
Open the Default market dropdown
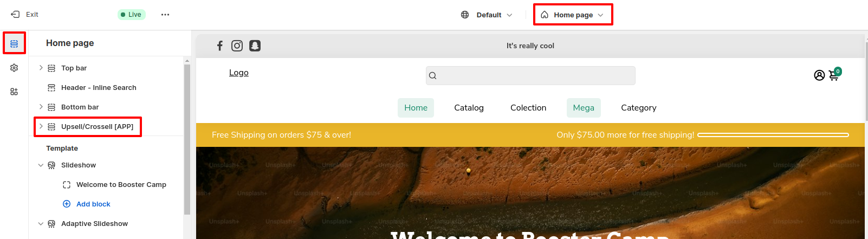pyautogui.click(x=487, y=15)
